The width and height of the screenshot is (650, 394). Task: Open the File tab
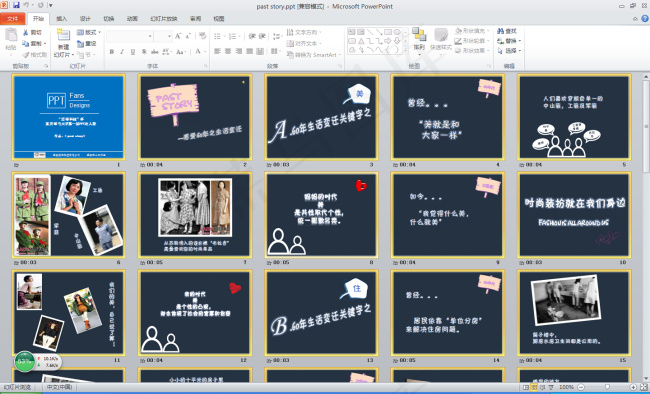pos(12,19)
